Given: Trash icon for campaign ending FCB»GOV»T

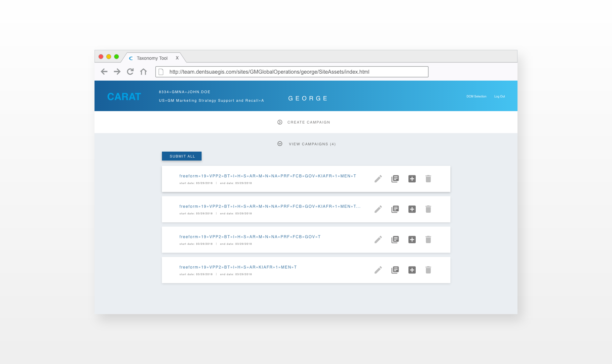Looking at the screenshot, I should pos(428,239).
